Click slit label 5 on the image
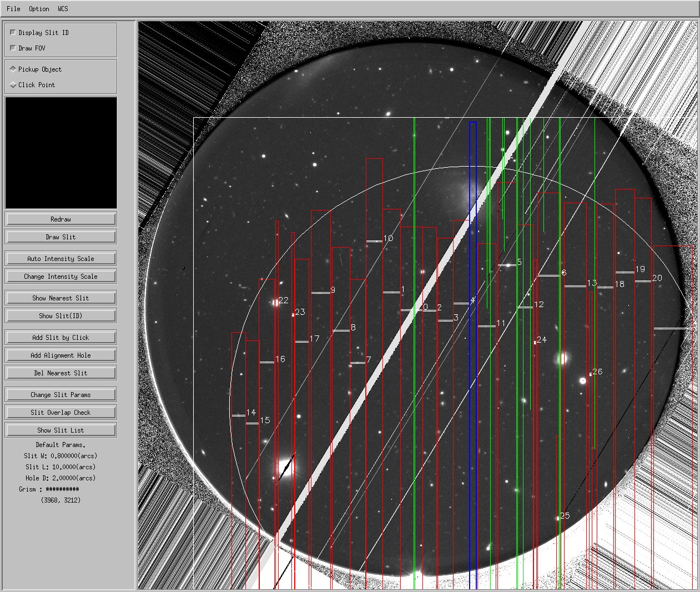Viewport: 700px width, 592px height. point(520,262)
